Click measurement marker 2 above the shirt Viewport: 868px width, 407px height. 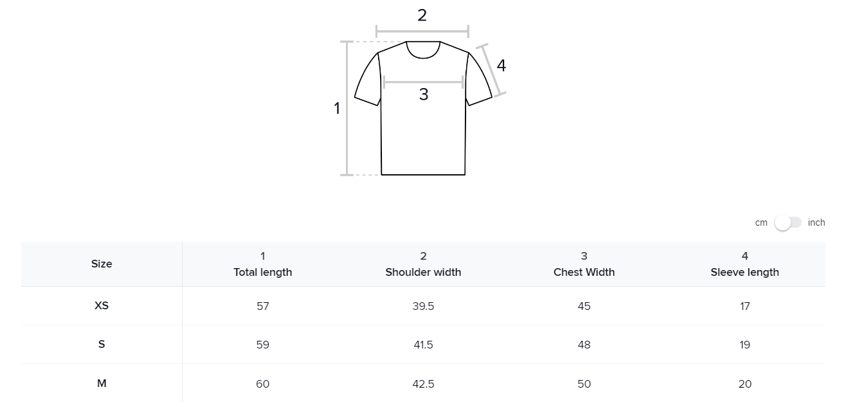(422, 15)
